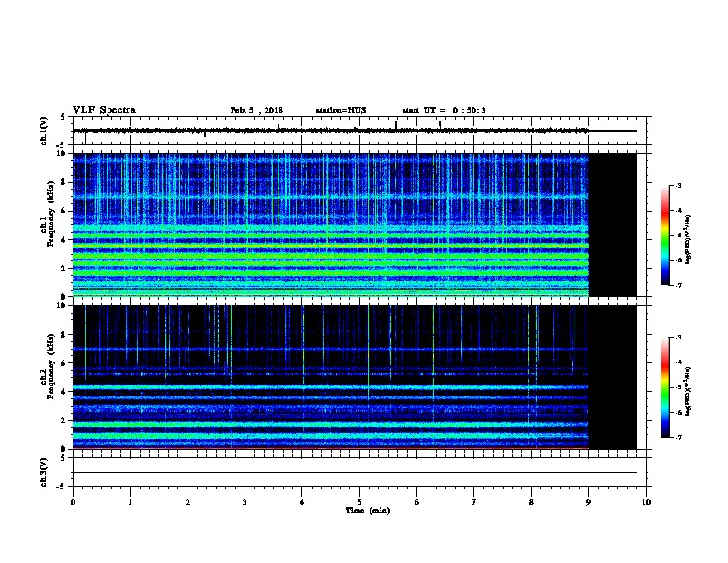
Task: Click tick label "10" on the Time axis
Action: coord(646,502)
